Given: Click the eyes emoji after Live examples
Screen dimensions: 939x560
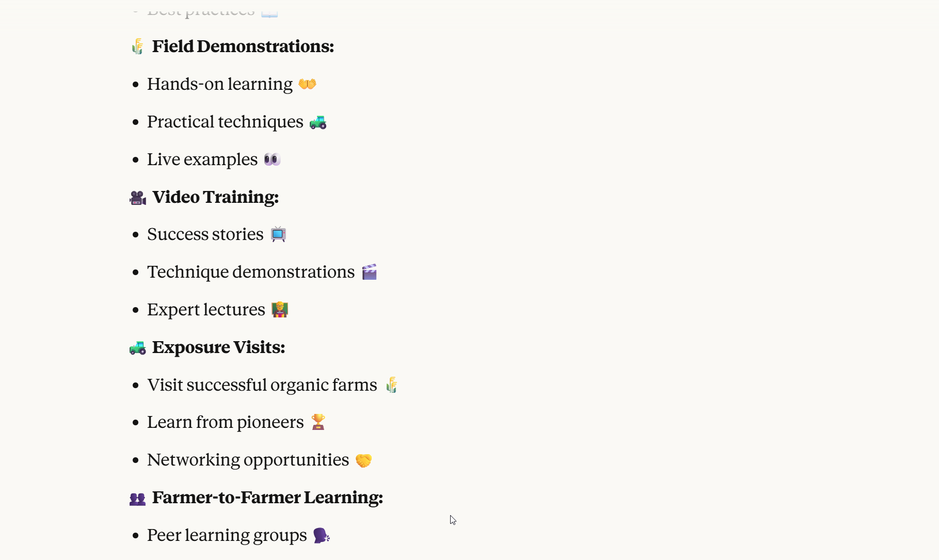Looking at the screenshot, I should click(272, 159).
